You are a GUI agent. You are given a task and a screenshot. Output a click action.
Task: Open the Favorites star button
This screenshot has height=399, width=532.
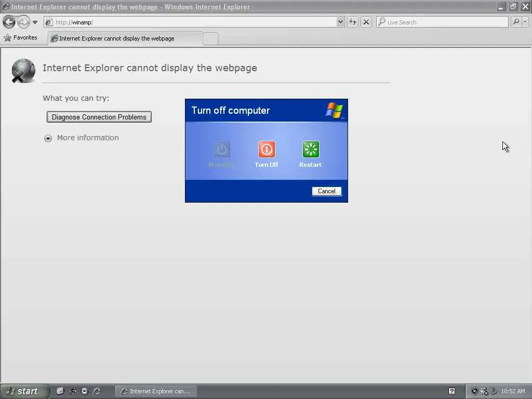point(20,37)
